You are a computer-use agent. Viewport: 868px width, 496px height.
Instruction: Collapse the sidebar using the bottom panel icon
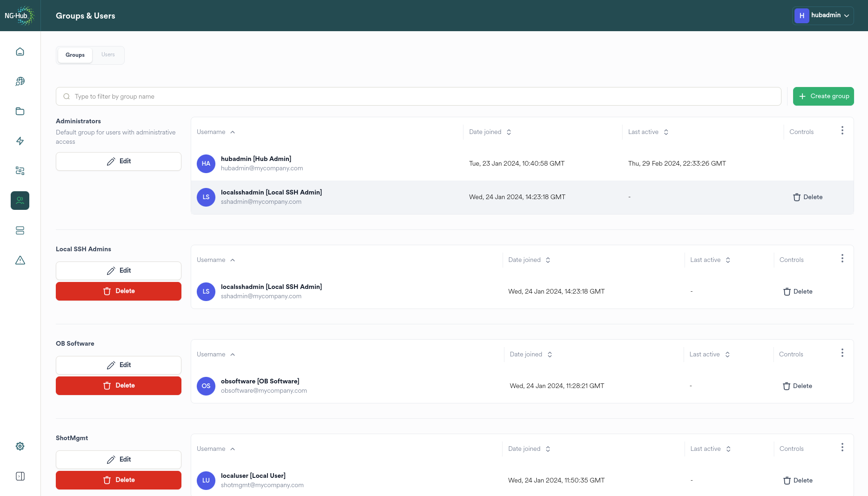20,476
